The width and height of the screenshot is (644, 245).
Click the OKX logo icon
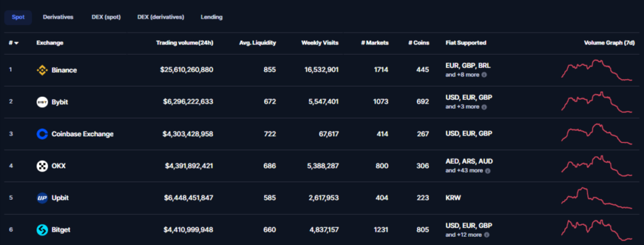[x=42, y=166]
